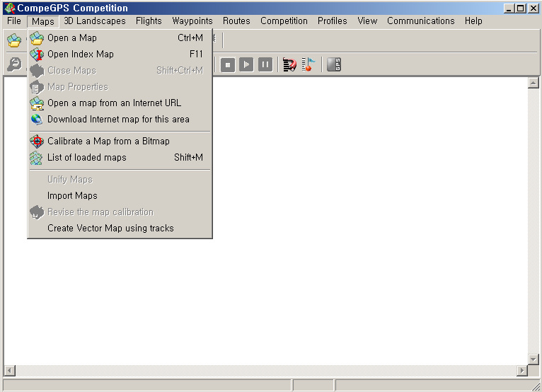Select Open Index Map entry
The width and height of the screenshot is (542, 392).
point(120,54)
